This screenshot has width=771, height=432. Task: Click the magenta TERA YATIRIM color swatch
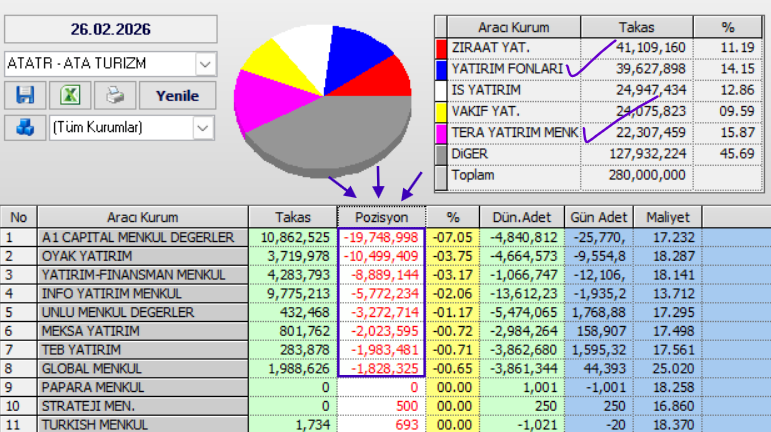441,133
